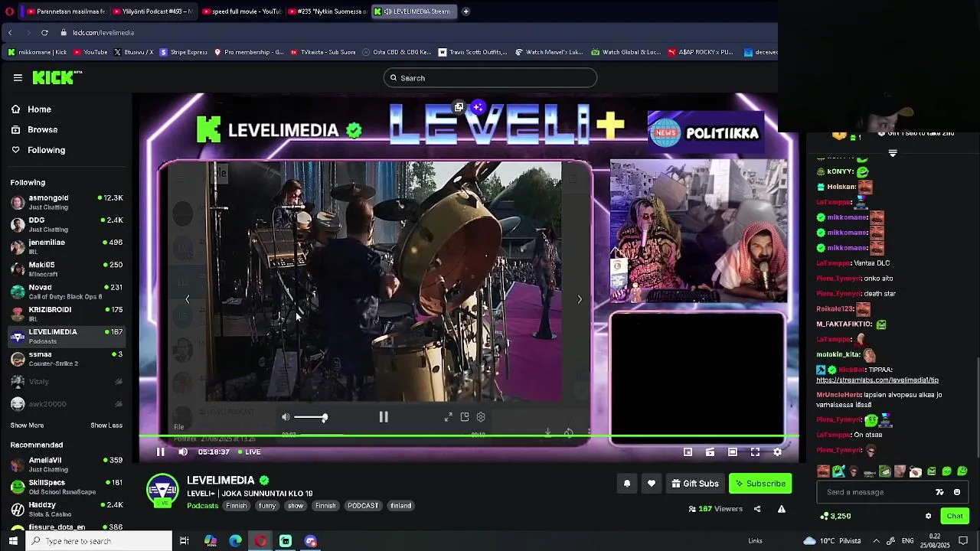Open Kick player settings gear
This screenshot has height=551, width=980.
point(777,452)
